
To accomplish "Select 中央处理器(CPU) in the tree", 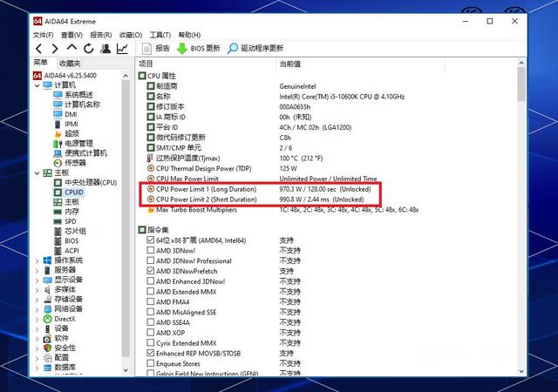I will coord(85,182).
